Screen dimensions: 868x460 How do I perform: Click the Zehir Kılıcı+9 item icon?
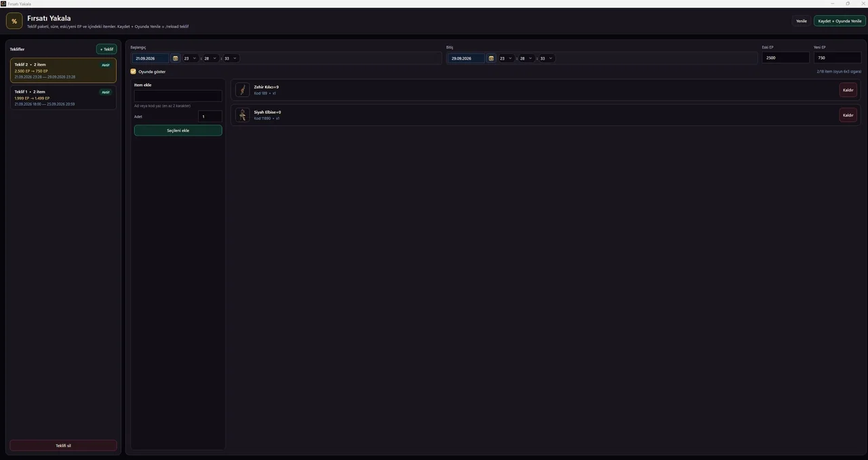[243, 90]
